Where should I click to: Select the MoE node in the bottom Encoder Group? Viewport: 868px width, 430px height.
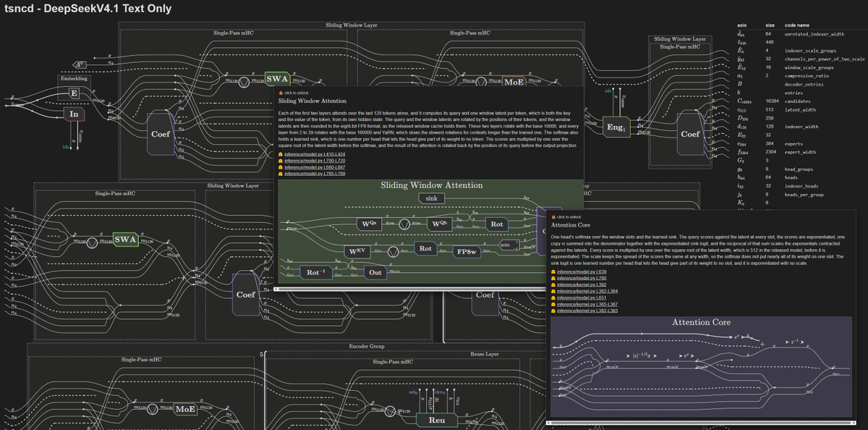click(x=187, y=409)
